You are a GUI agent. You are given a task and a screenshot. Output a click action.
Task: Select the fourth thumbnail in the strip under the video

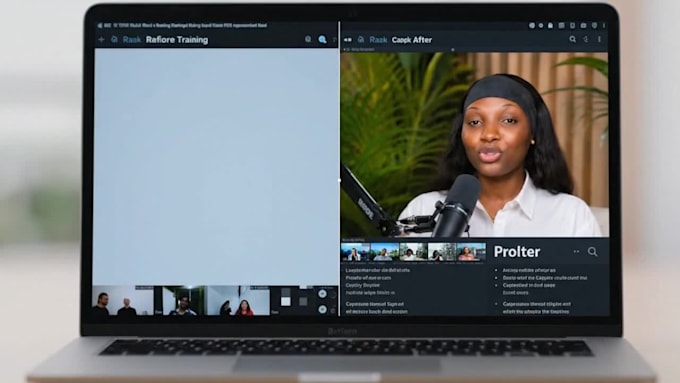coord(442,252)
